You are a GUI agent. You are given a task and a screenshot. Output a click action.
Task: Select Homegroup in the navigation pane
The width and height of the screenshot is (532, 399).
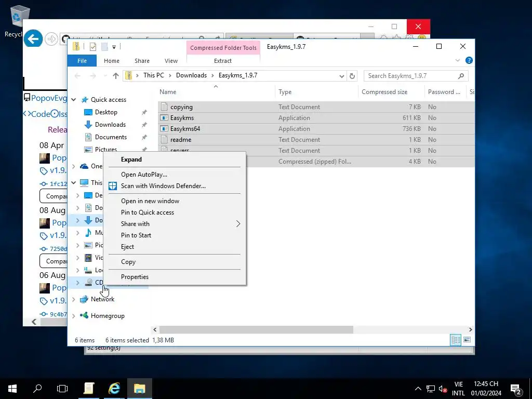click(108, 316)
